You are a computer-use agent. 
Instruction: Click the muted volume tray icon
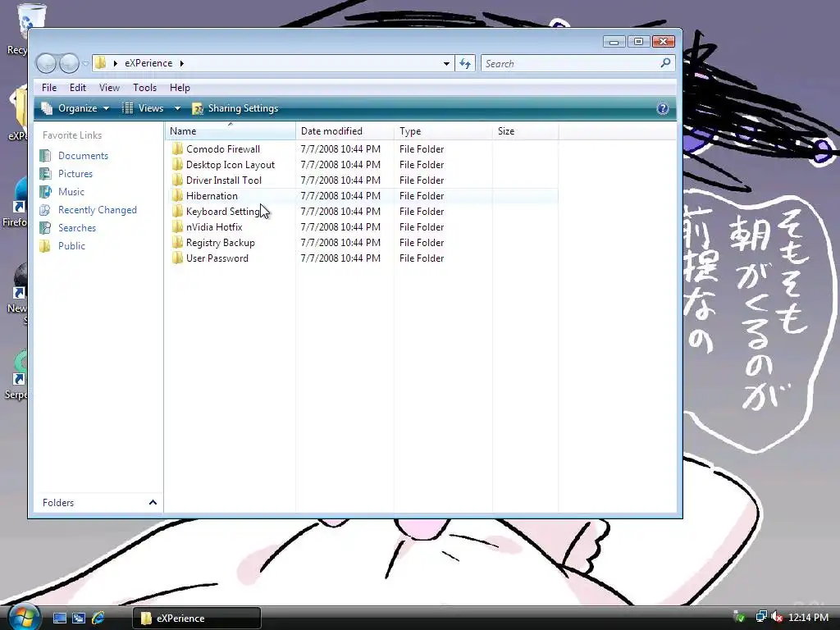pyautogui.click(x=777, y=617)
